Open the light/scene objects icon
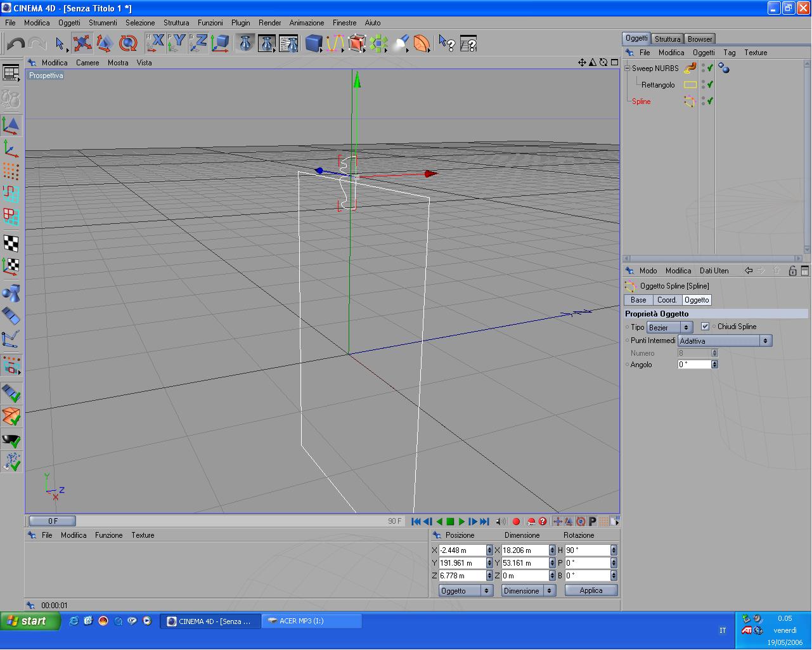Viewport: 812px width, 650px height. point(400,43)
